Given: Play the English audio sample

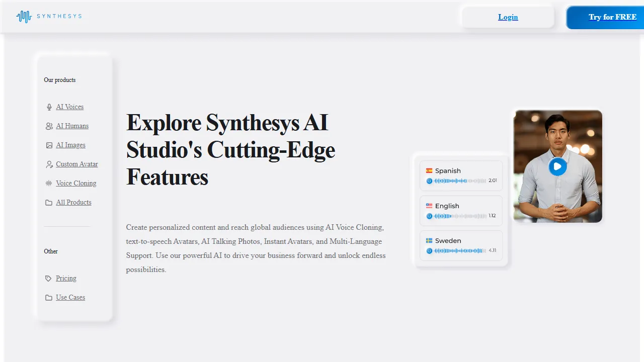Looking at the screenshot, I should pos(429,216).
